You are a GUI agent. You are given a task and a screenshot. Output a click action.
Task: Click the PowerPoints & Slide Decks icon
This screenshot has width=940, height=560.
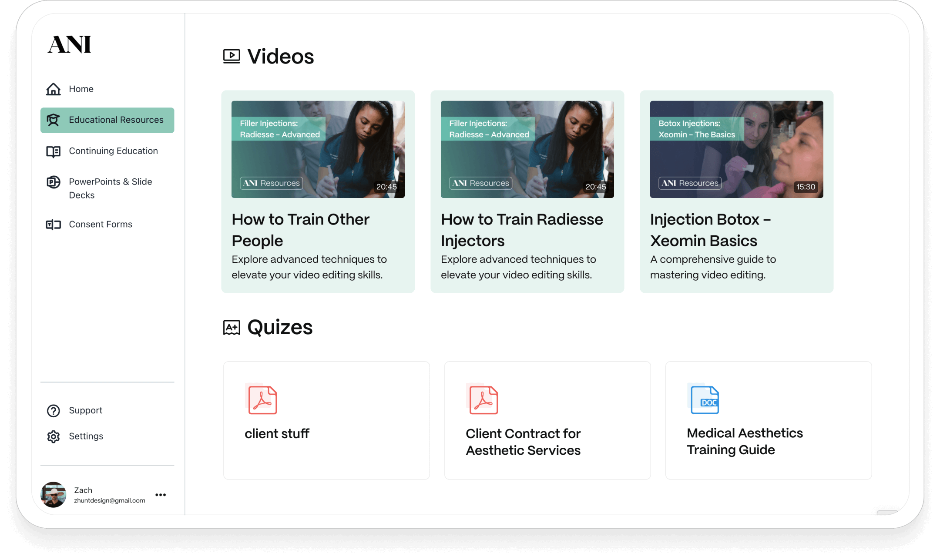(54, 182)
